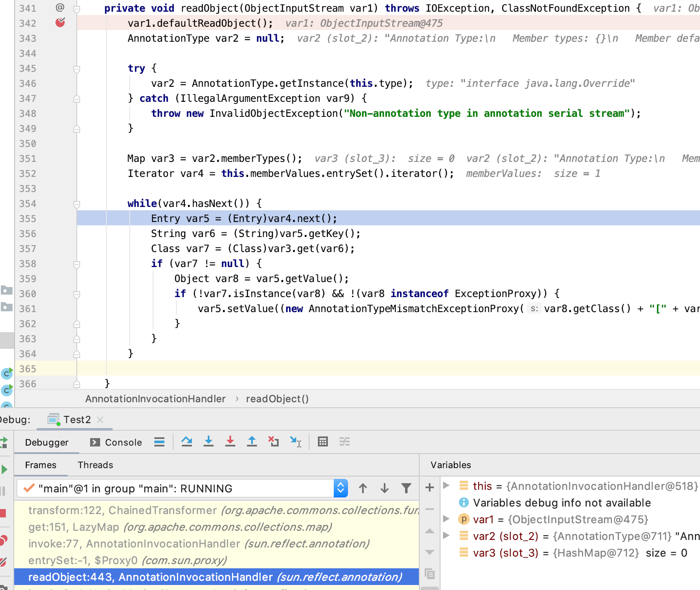The height and width of the screenshot is (590, 700).
Task: Click on the highlighted line 355 code
Action: (244, 219)
